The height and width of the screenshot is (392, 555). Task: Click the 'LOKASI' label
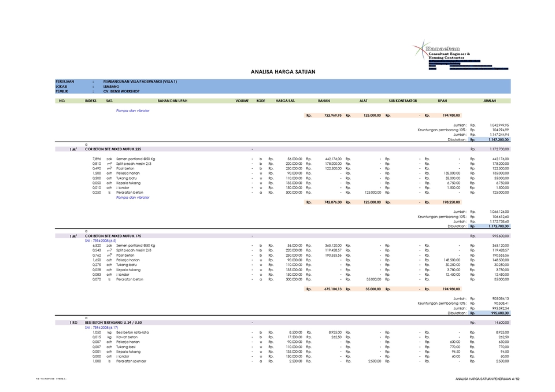[61, 86]
